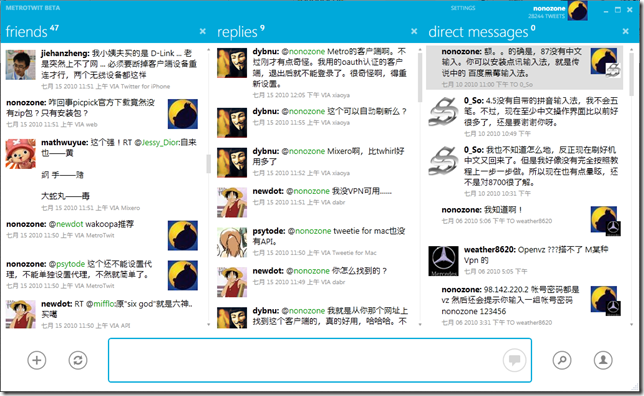This screenshot has width=644, height=396.
Task: Click 'nonozone 123456' message text
Action: (x=474, y=311)
